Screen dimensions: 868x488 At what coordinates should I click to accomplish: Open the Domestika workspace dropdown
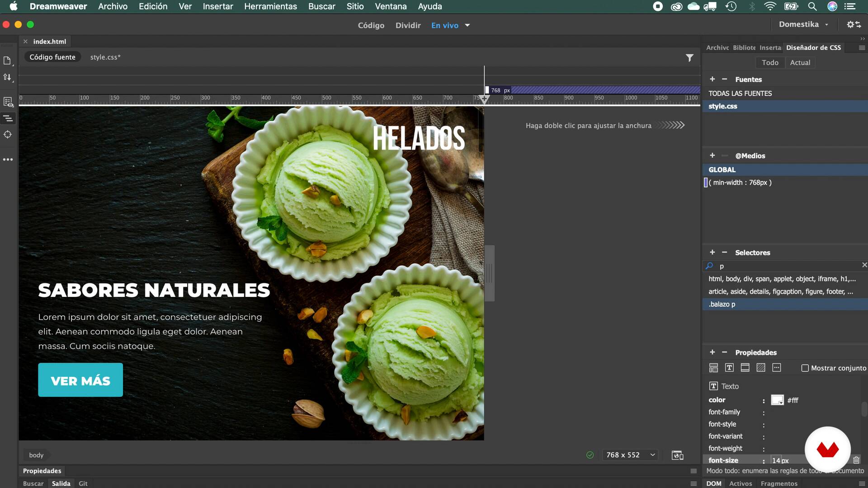point(803,24)
